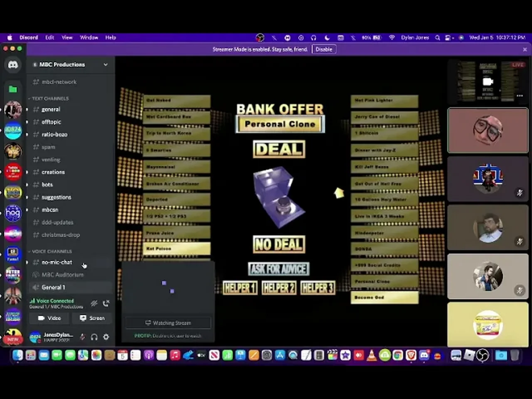Click the green server folder icon
Image resolution: width=532 pixels, height=399 pixels.
(x=13, y=89)
